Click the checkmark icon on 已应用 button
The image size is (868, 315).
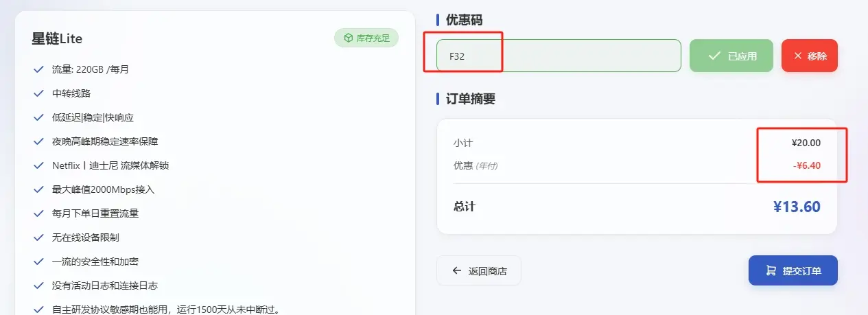point(714,56)
